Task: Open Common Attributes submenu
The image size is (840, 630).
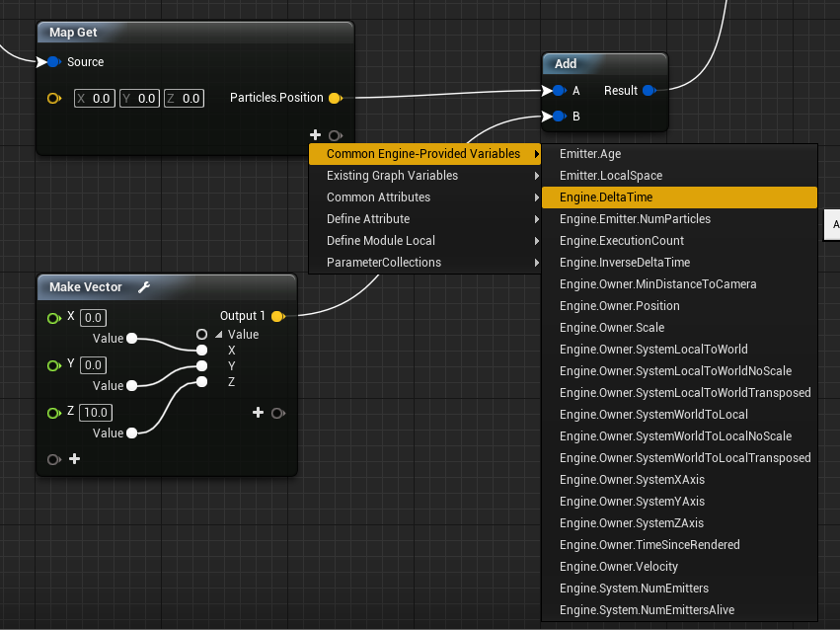Action: click(x=425, y=197)
